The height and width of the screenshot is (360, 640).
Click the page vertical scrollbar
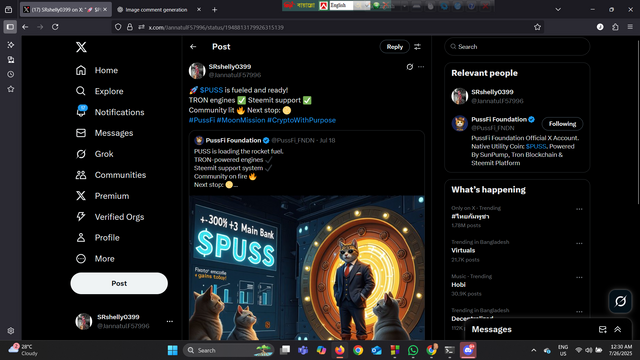638,122
